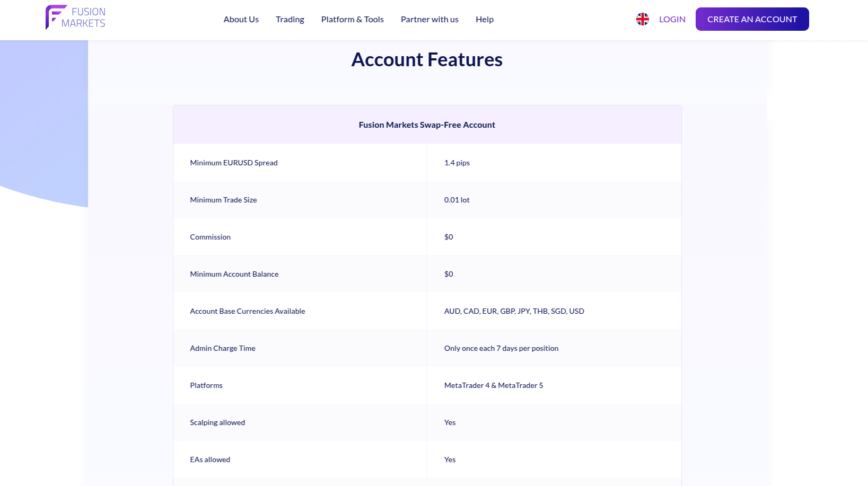Screen dimensions: 868x486
Task: Select 'MetaTrader 4 & MetaTrader 5' value
Action: click(494, 385)
